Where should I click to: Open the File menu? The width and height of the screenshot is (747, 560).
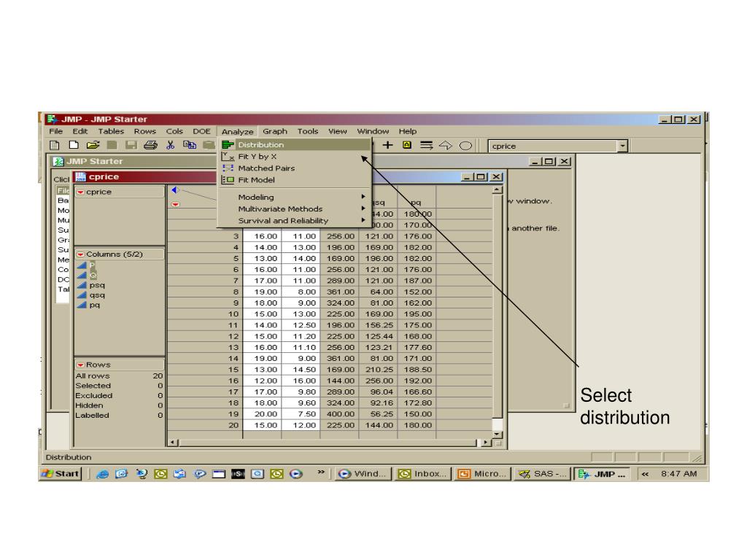55,131
